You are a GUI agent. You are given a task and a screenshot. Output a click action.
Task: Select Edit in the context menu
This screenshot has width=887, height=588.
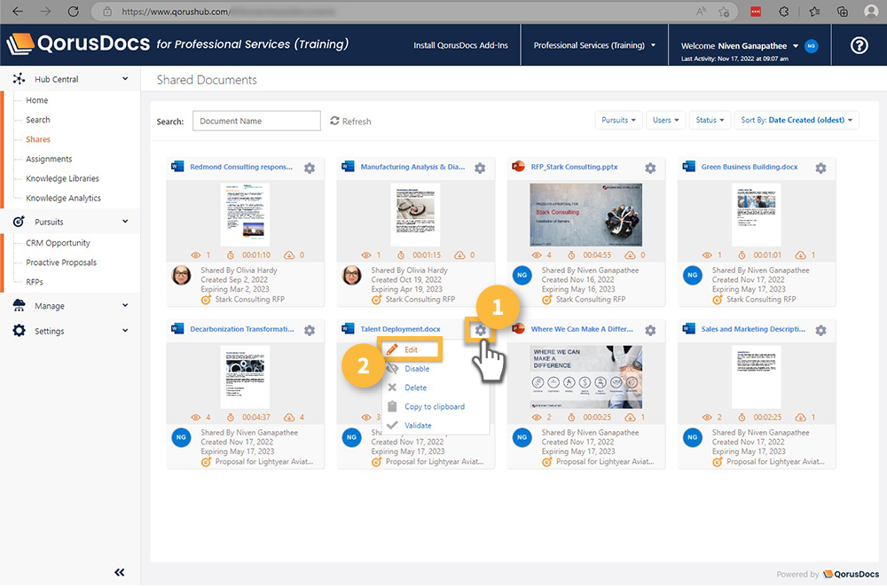tap(411, 349)
